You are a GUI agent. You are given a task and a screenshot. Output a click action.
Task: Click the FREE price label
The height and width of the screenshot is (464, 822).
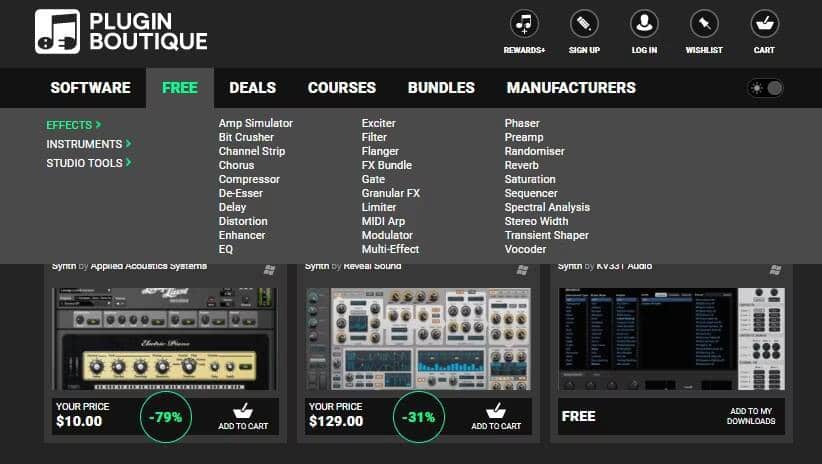point(579,416)
